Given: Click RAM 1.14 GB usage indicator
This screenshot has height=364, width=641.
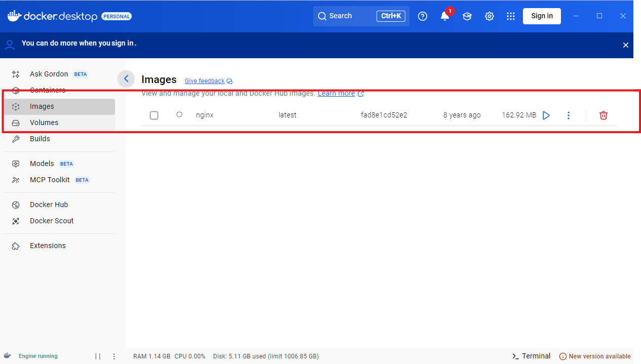Looking at the screenshot, I should (x=152, y=356).
